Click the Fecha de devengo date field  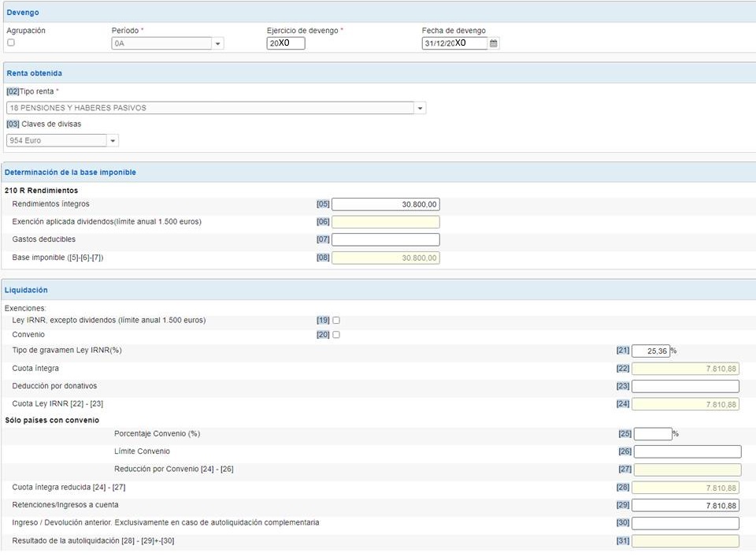(x=455, y=43)
